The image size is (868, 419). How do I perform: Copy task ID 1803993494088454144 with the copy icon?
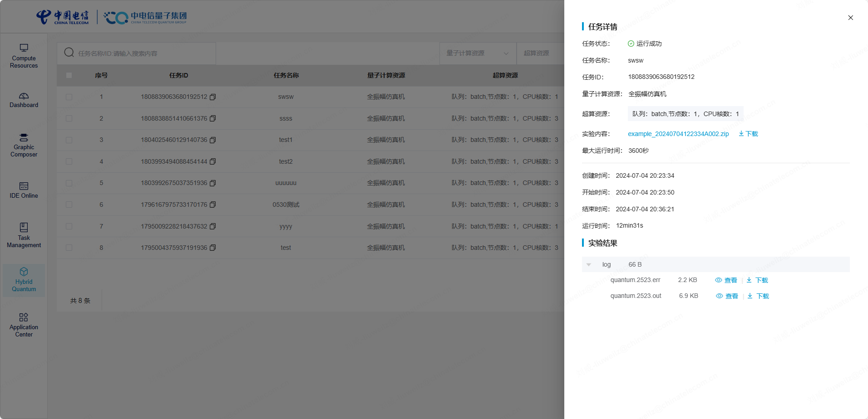(x=212, y=161)
